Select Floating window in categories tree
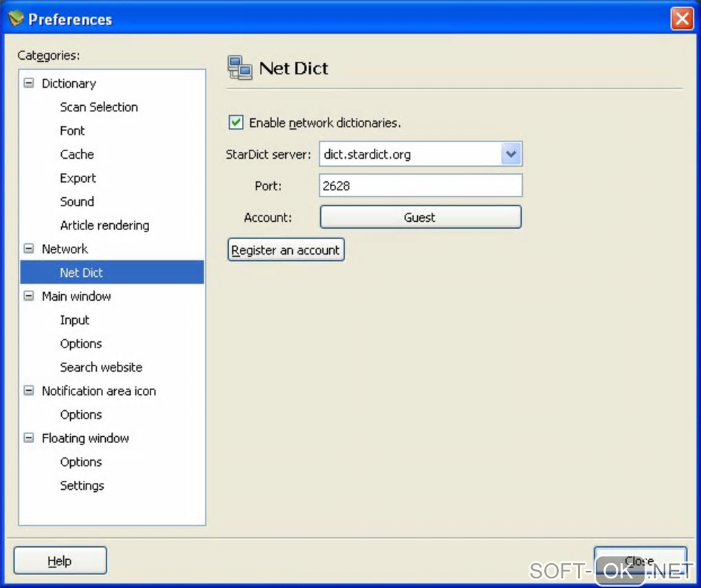The image size is (701, 588). (x=85, y=438)
